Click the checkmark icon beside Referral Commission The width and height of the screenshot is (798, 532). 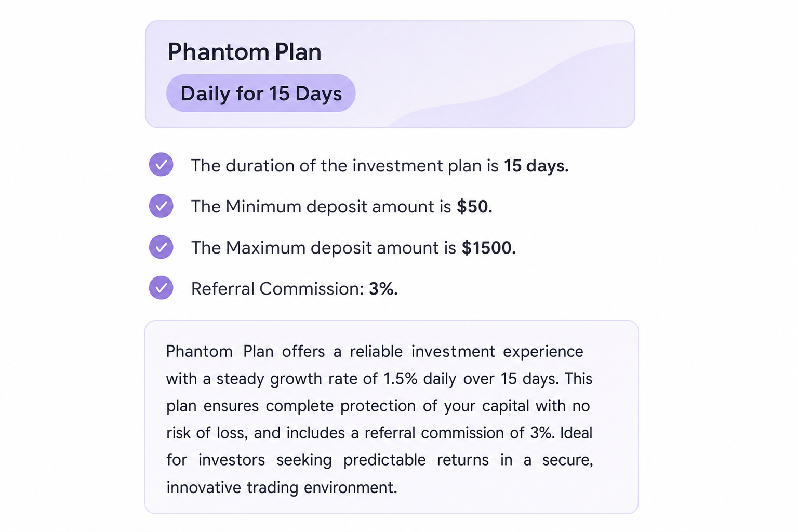161,288
